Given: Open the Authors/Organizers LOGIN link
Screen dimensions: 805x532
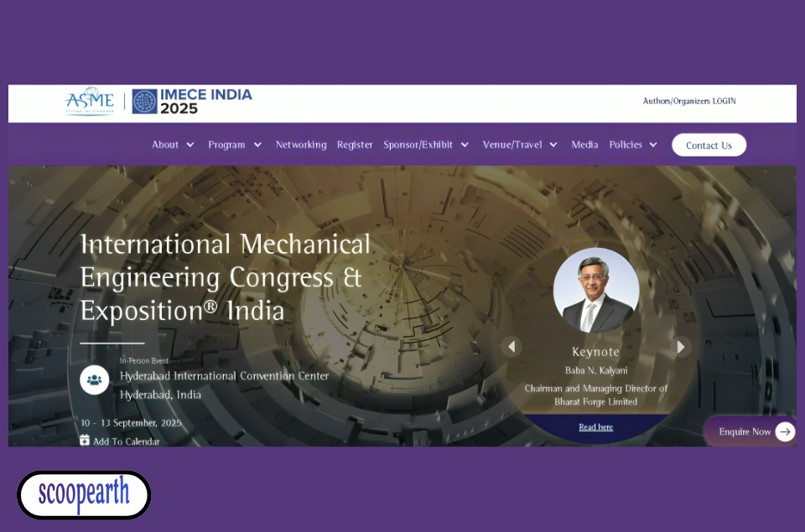Looking at the screenshot, I should pyautogui.click(x=689, y=101).
